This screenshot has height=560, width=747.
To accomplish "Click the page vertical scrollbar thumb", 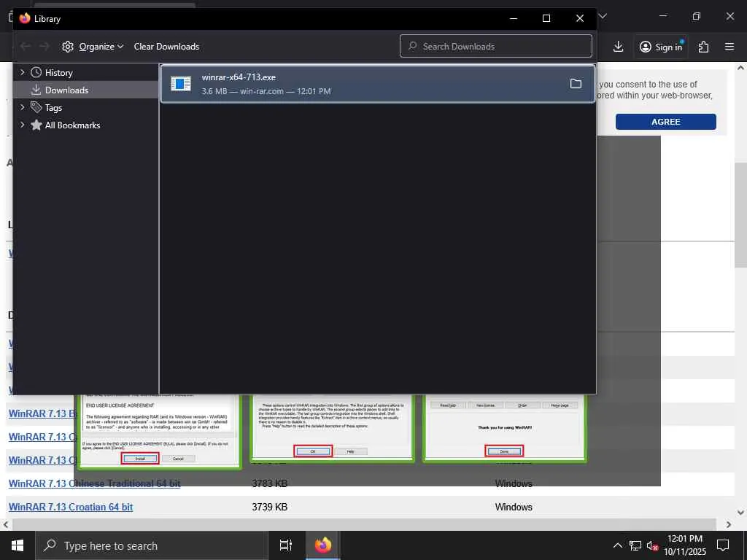I will click(x=741, y=215).
